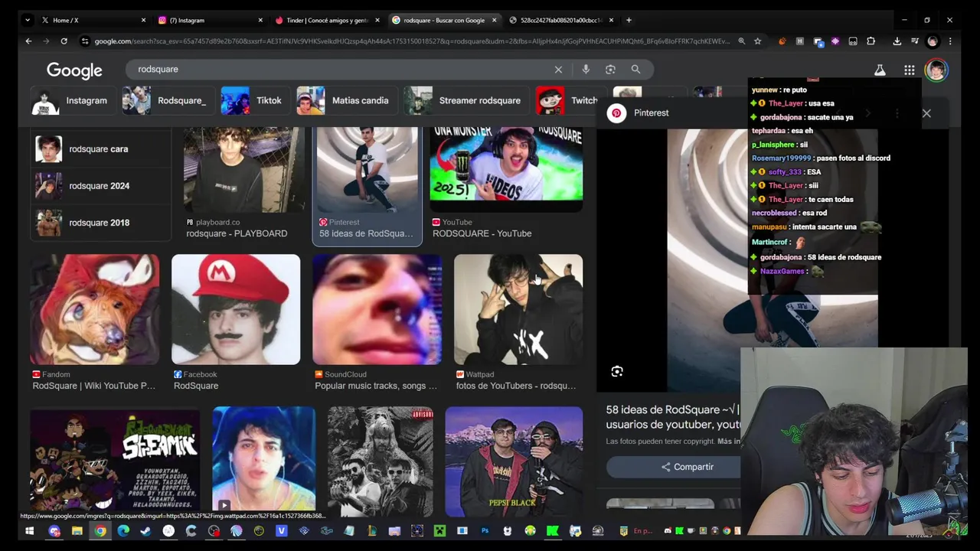
Task: Choose related search rodsquare cara
Action: tap(100, 149)
